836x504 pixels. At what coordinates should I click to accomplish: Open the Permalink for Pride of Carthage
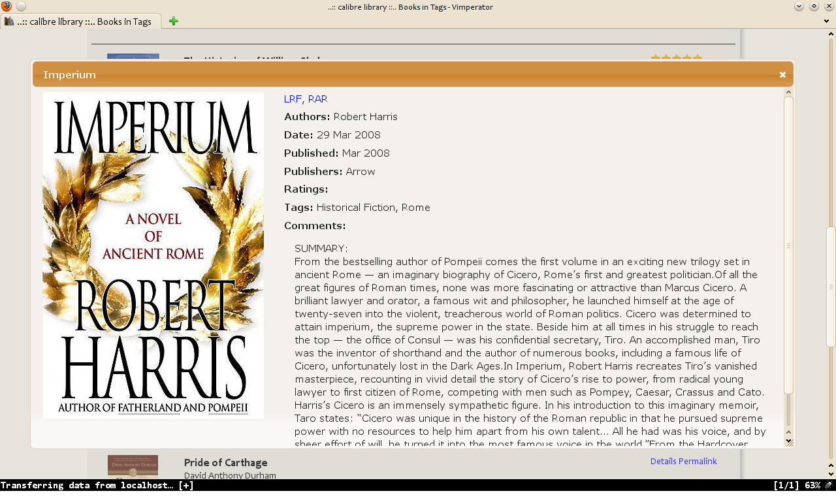(x=698, y=462)
